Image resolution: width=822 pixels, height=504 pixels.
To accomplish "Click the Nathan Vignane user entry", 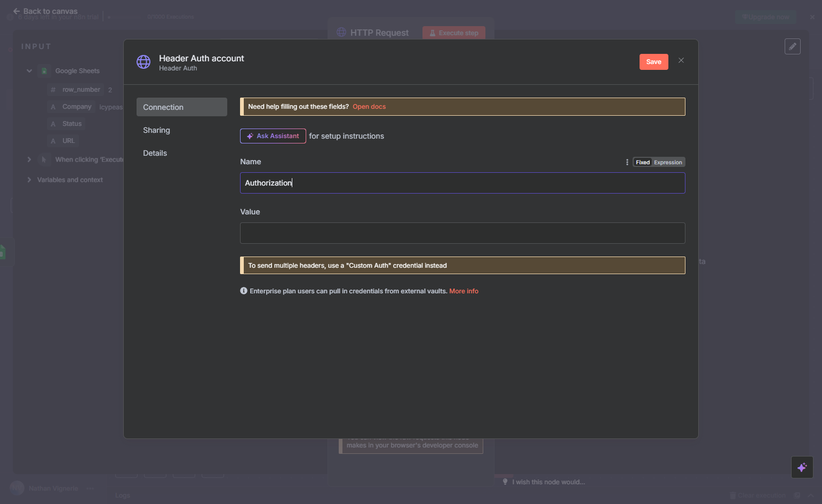I will pos(53,488).
